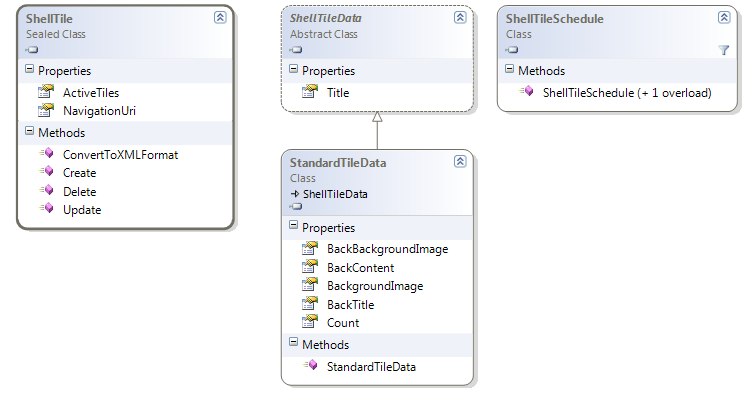Select the Title property icon in ShellTileData
The height and width of the screenshot is (395, 756).
point(310,92)
